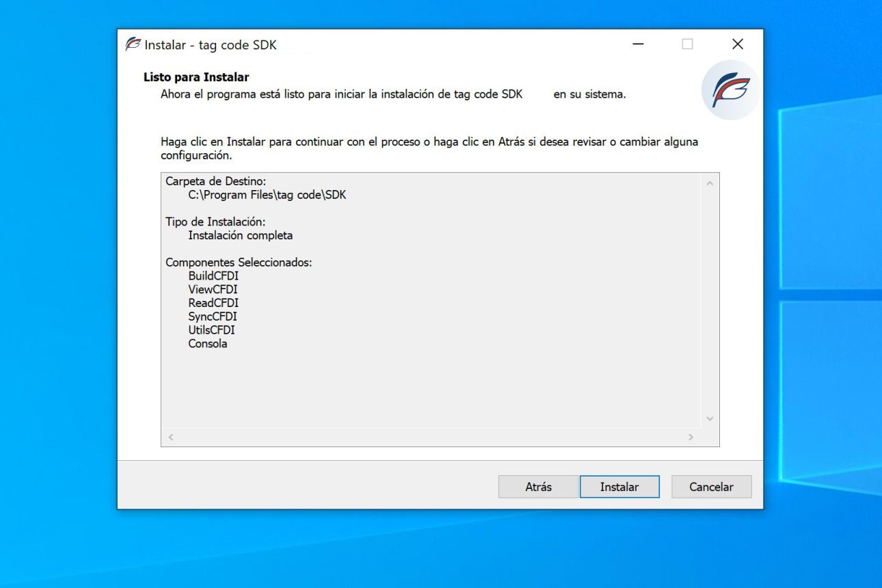Screen dimensions: 882x588
Task: Click the "Instalación completa" line
Action: click(x=241, y=235)
